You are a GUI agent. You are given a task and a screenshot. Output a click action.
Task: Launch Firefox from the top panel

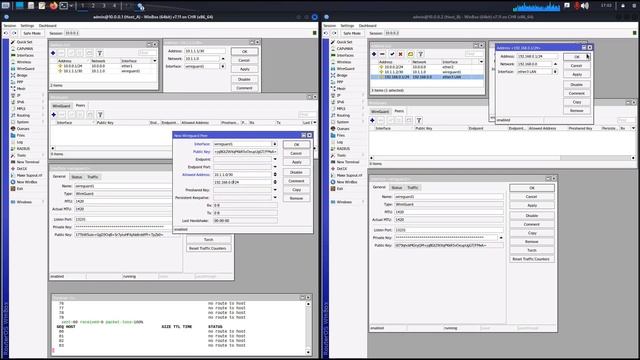click(x=53, y=6)
